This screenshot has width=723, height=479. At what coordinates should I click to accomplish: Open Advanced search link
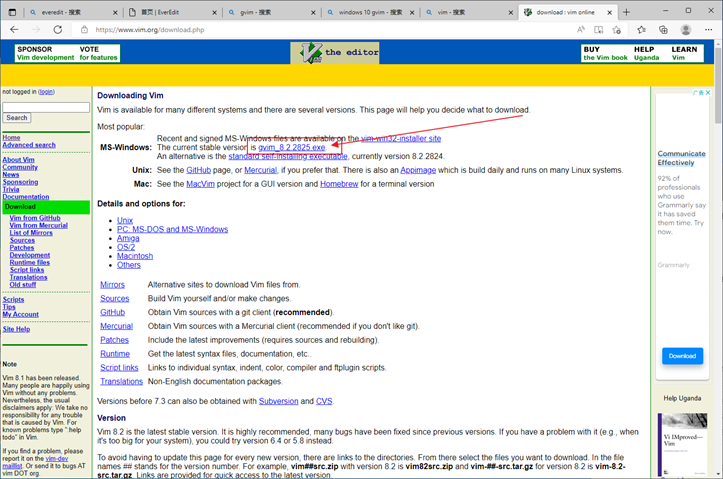(x=29, y=145)
